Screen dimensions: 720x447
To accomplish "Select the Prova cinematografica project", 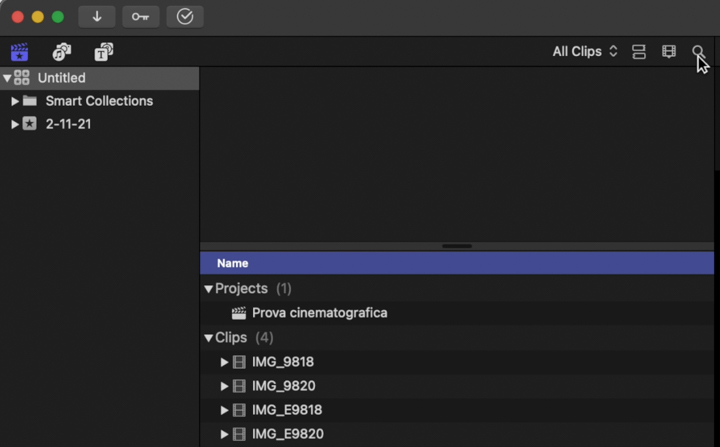I will coord(320,313).
